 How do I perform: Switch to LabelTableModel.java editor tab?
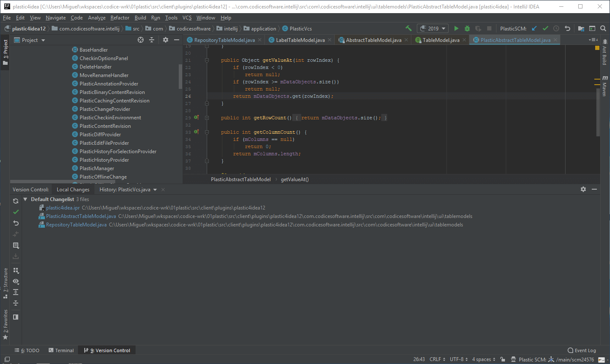(300, 40)
